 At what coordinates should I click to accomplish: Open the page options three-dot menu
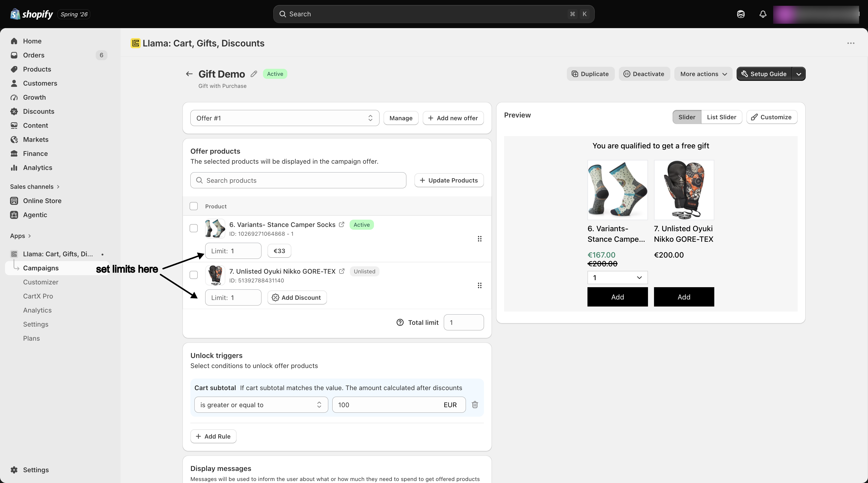[x=851, y=43]
